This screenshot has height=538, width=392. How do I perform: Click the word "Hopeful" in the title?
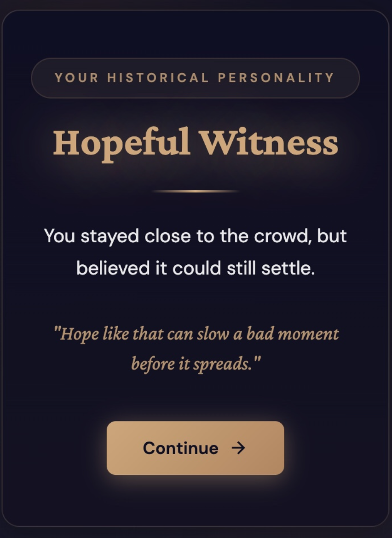pyautogui.click(x=121, y=142)
